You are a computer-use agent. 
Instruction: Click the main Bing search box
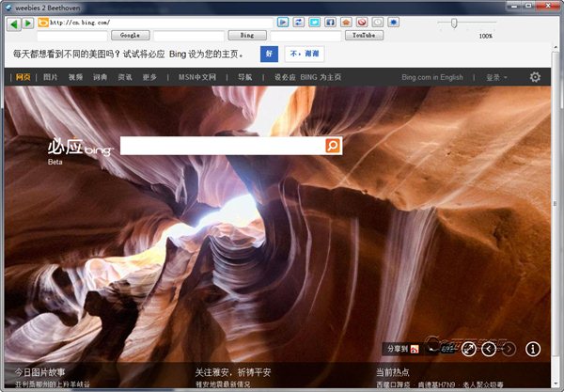(x=223, y=146)
